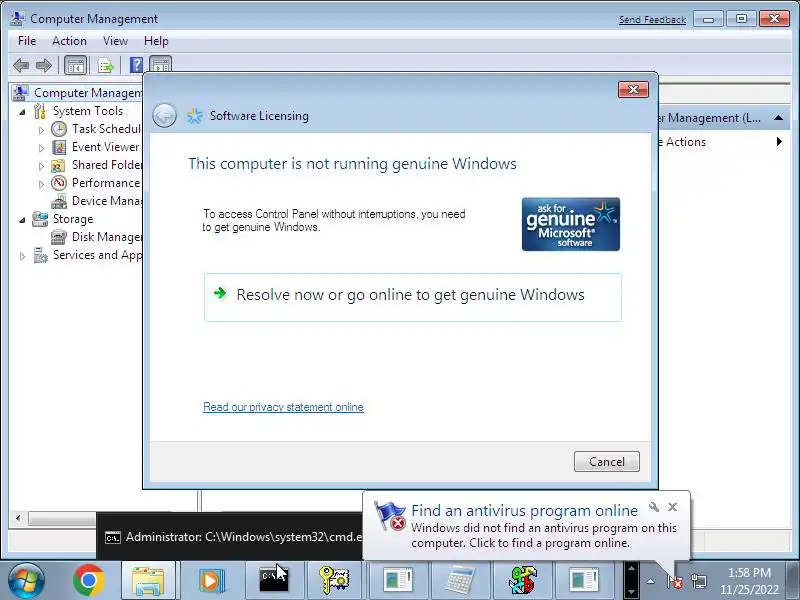Open More Actions submenu arrow

(779, 141)
